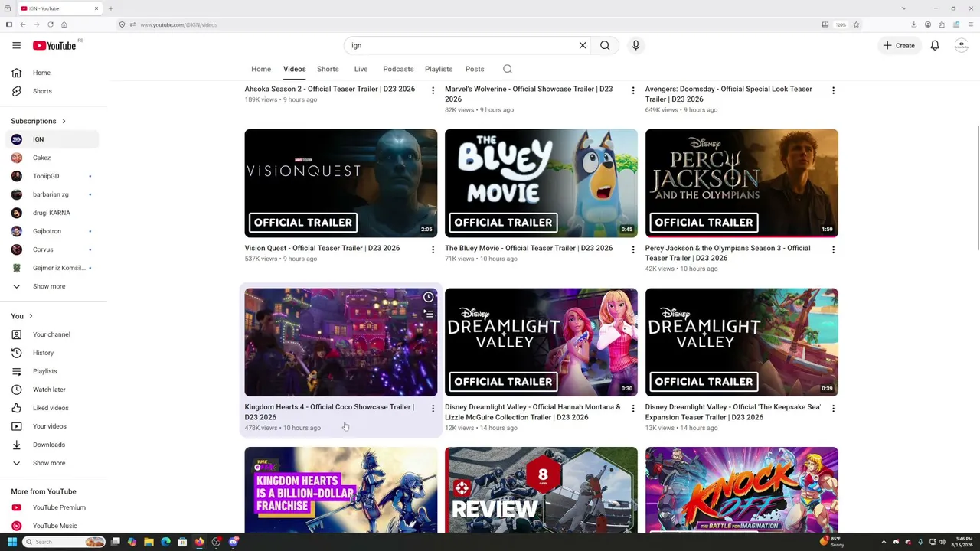Bookmark this page with the star
The image size is (980, 551).
point(856,24)
